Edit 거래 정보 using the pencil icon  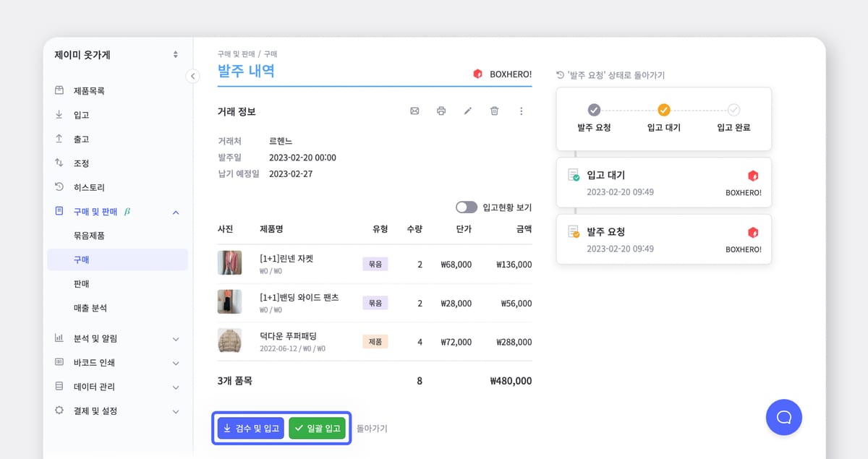(467, 111)
